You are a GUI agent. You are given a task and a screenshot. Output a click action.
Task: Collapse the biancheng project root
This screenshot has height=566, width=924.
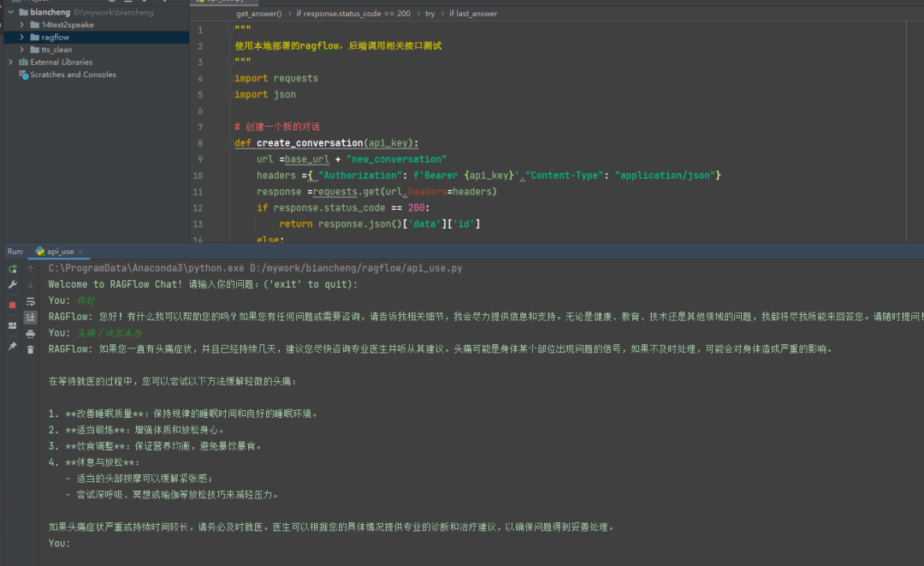10,12
